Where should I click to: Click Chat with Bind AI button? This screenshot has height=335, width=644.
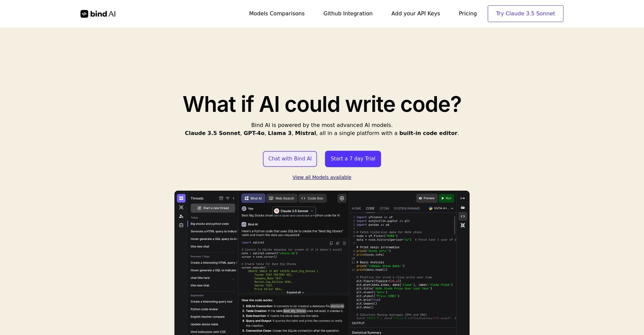tap(290, 159)
